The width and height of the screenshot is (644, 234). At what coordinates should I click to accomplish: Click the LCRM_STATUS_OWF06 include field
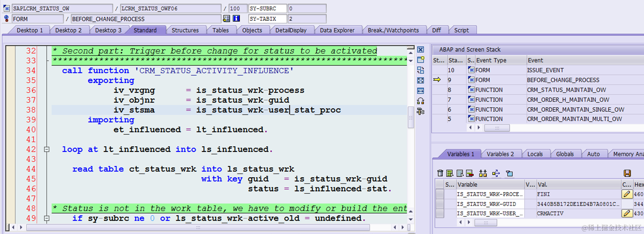[171, 8]
